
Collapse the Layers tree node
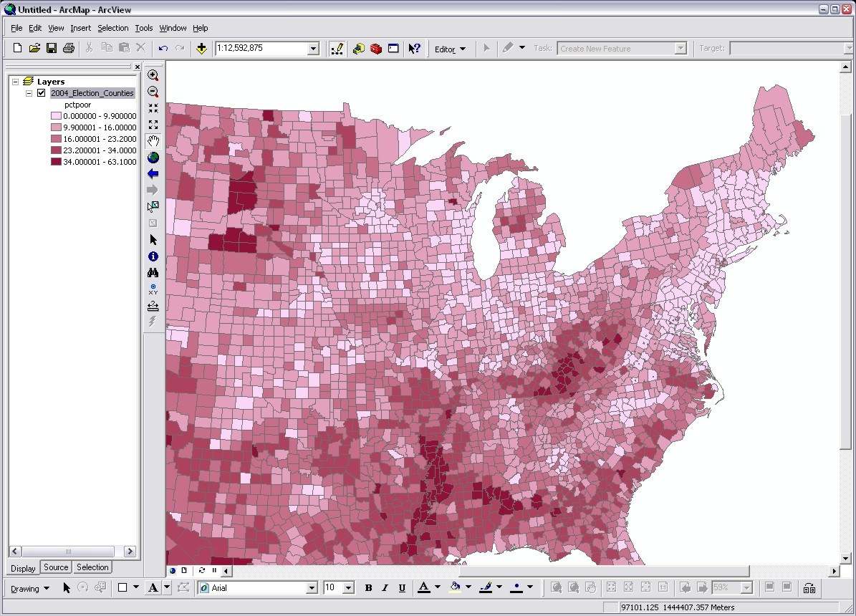(x=14, y=81)
